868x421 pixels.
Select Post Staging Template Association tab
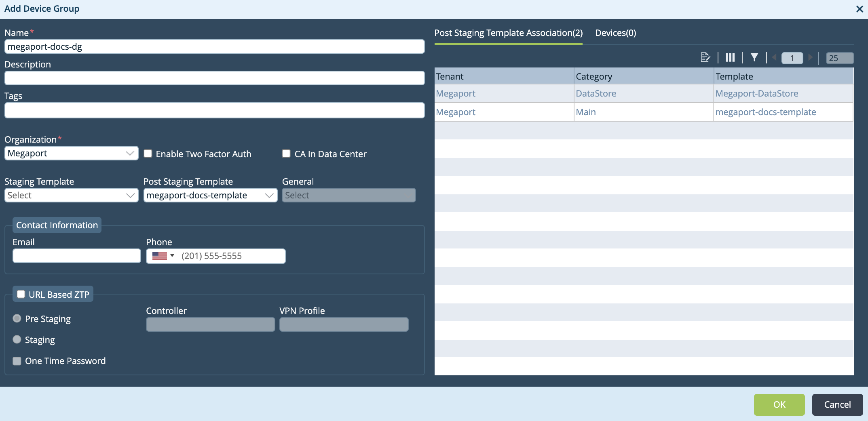(508, 33)
